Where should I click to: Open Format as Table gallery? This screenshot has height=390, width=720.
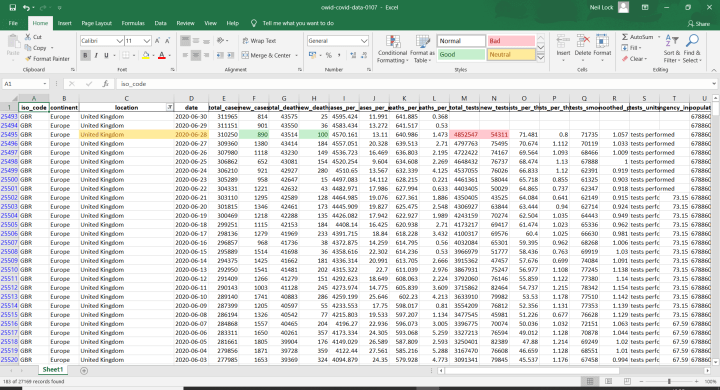point(422,49)
